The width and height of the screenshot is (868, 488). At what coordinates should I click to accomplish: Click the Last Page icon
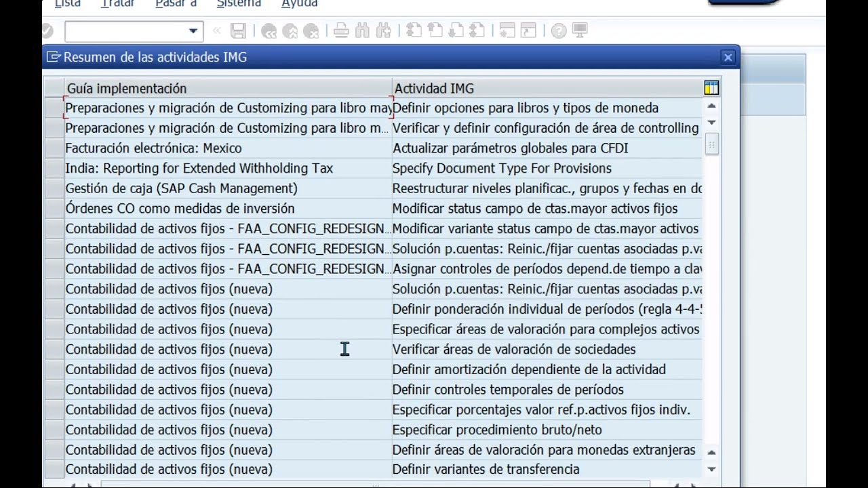pos(477,30)
